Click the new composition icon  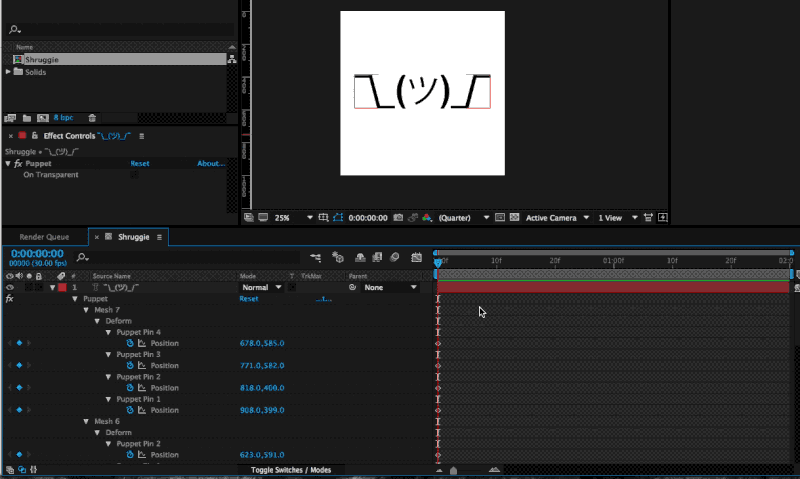tap(43, 118)
